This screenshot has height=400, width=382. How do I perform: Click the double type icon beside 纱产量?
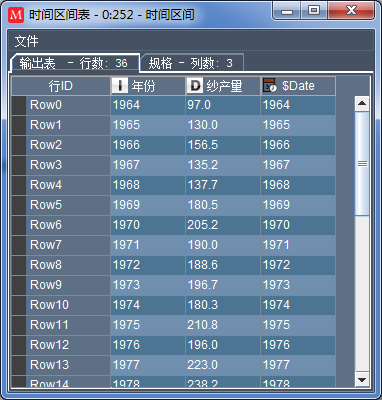194,86
